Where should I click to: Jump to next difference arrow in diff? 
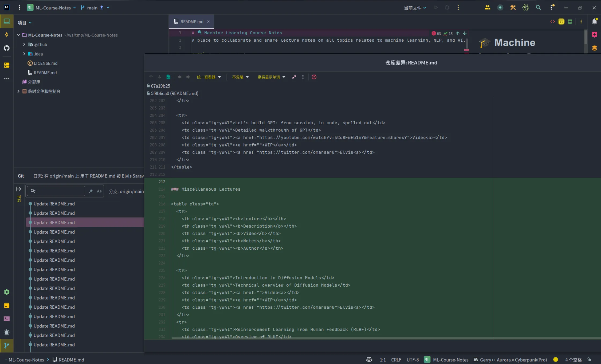coord(159,77)
